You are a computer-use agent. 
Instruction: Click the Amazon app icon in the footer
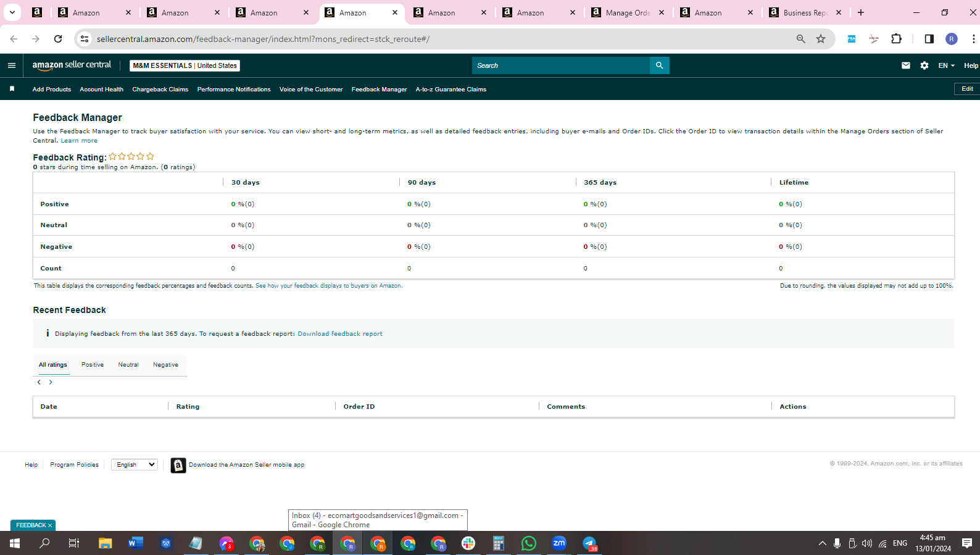click(178, 465)
